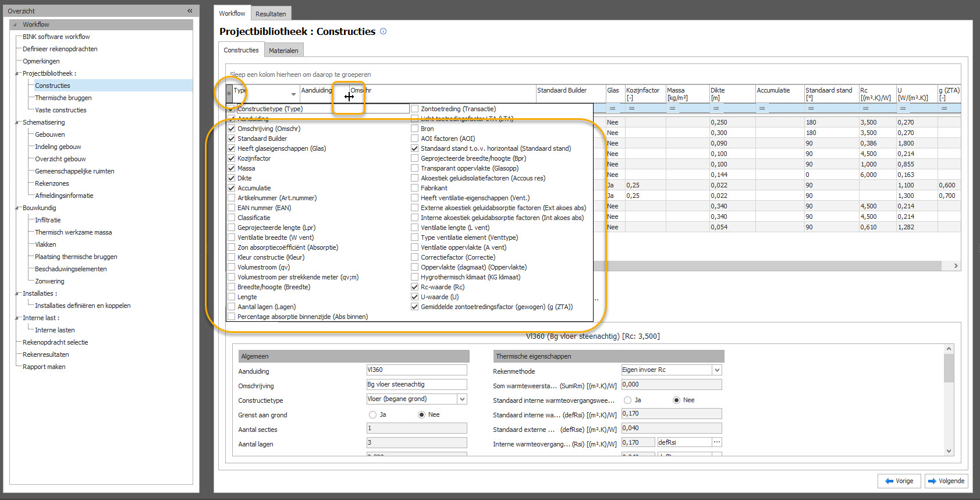
Task: Click the equals filter icon under Kozijnfactor
Action: pos(631,108)
